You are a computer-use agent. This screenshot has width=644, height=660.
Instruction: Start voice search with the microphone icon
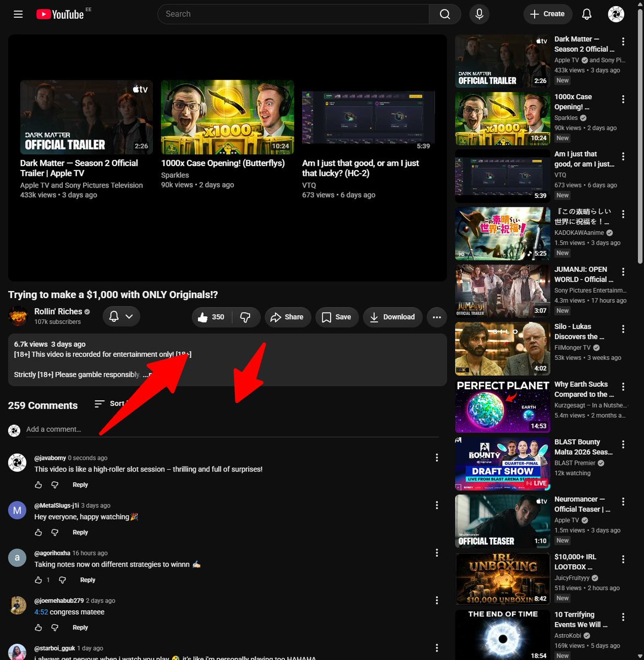(x=479, y=14)
